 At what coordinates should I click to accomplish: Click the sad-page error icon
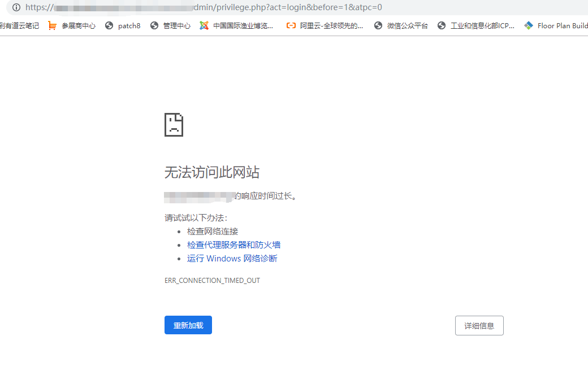174,124
